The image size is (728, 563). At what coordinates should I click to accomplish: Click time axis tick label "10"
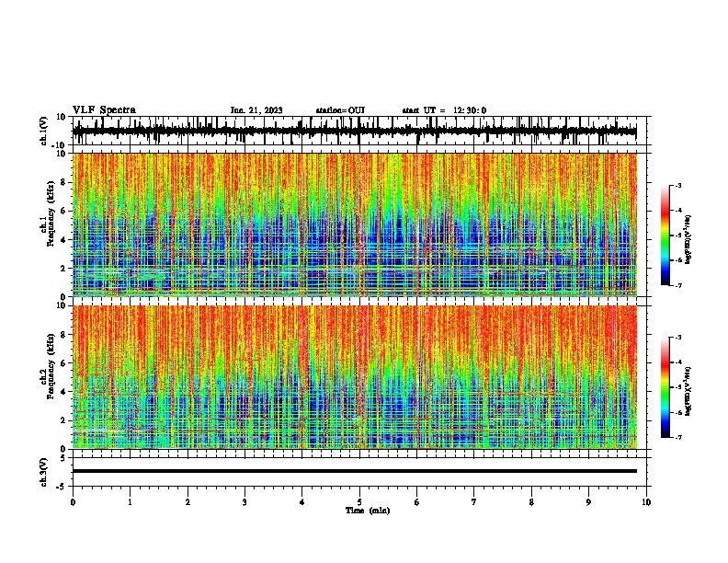[646, 502]
